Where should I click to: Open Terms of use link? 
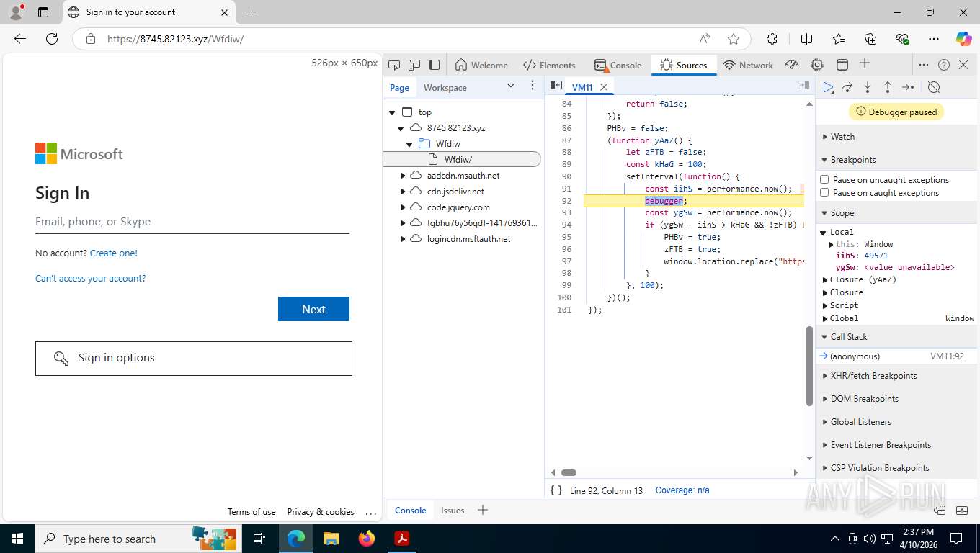click(251, 512)
